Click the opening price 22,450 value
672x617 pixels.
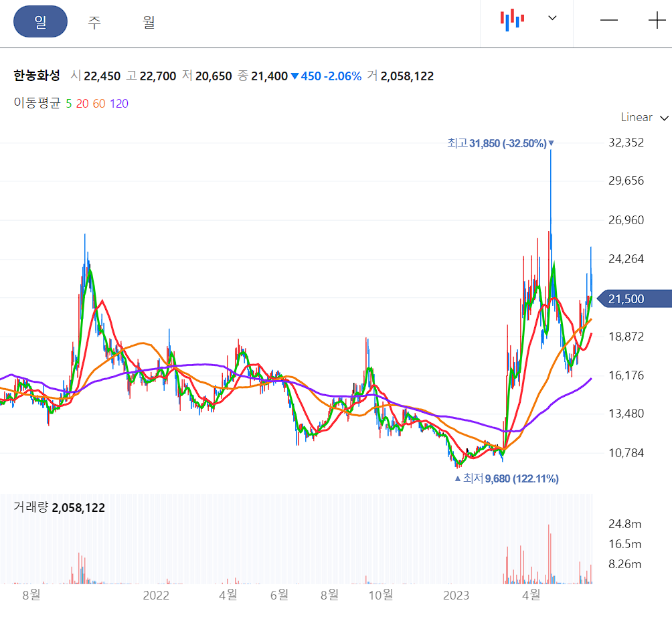pyautogui.click(x=102, y=76)
